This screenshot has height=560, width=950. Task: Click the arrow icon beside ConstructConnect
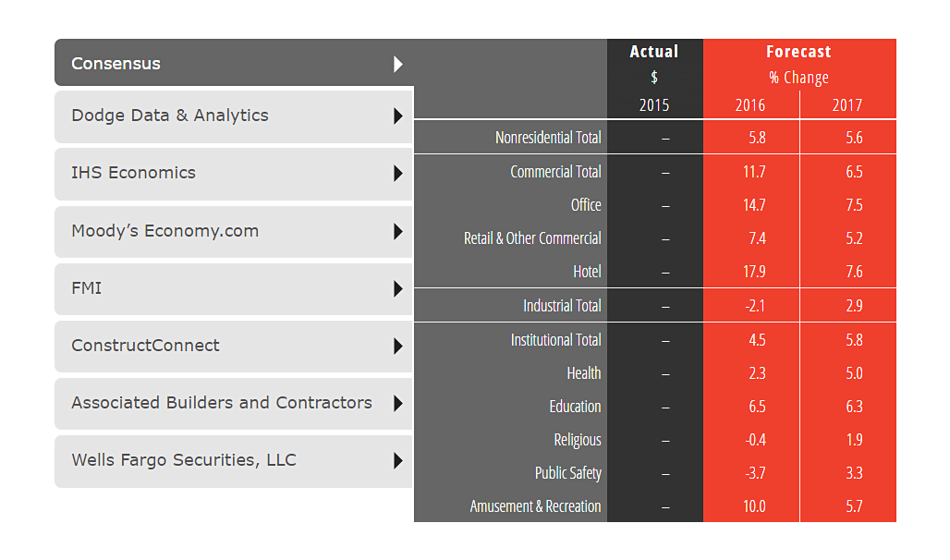tap(399, 347)
